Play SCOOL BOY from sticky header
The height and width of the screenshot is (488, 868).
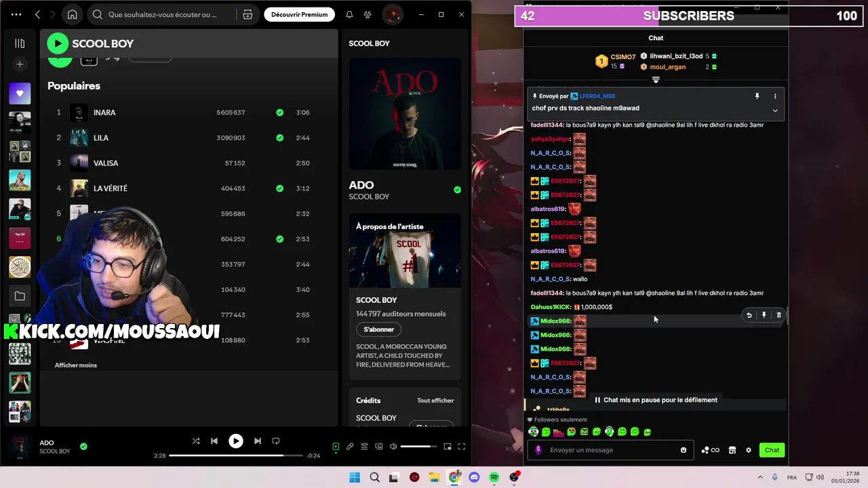click(x=58, y=43)
